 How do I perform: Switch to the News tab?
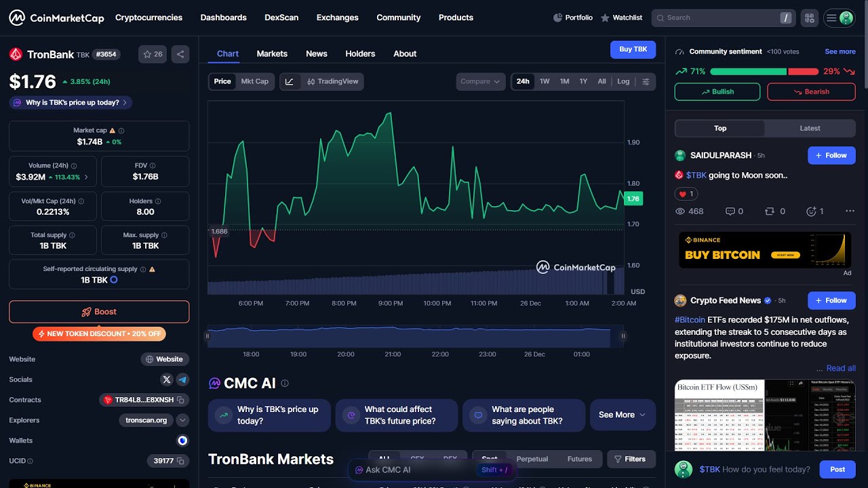[x=317, y=54]
